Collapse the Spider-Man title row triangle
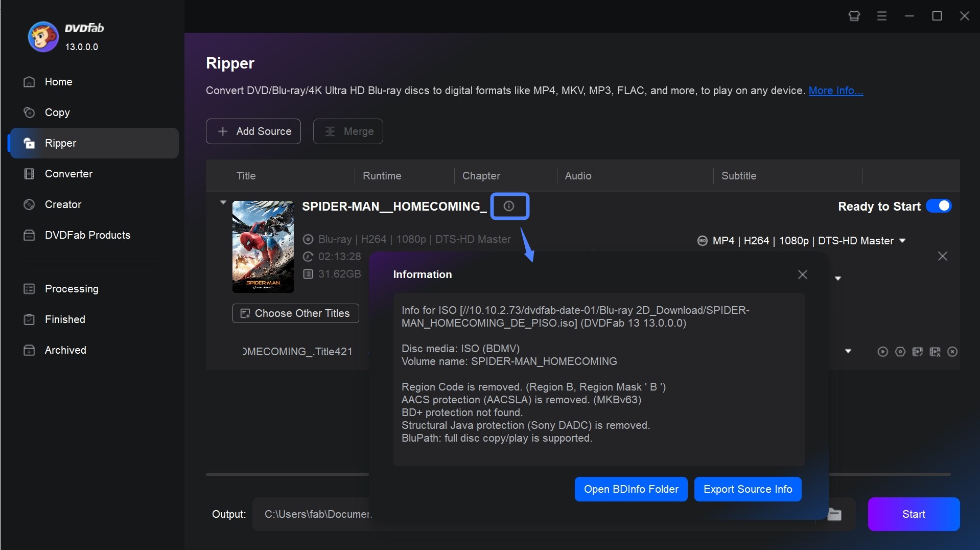This screenshot has width=980, height=550. [x=223, y=202]
